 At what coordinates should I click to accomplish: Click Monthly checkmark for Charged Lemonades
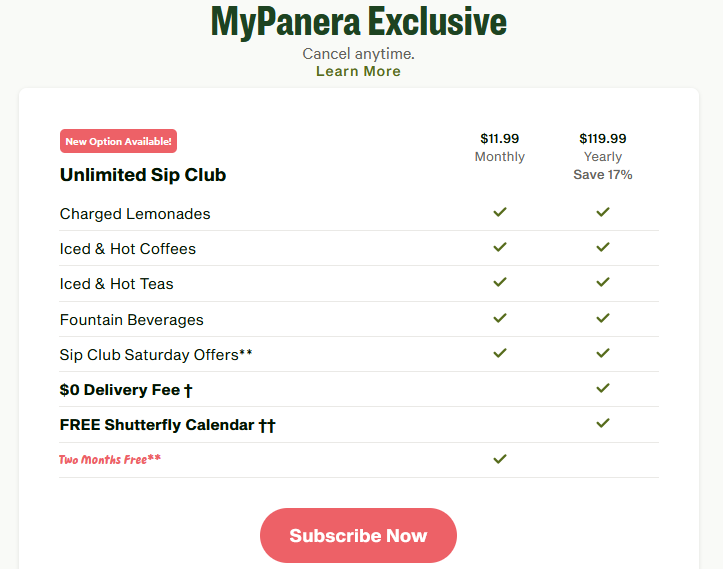[500, 212]
